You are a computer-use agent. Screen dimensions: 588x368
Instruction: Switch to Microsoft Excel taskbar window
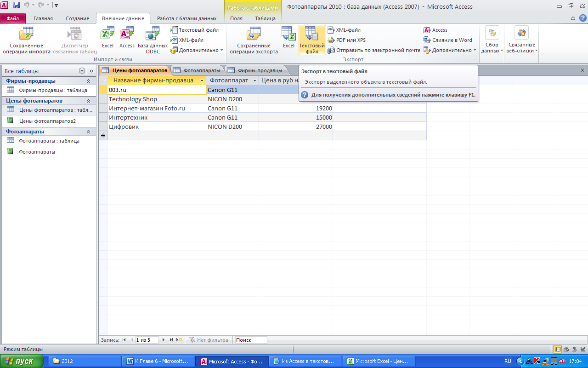379,361
